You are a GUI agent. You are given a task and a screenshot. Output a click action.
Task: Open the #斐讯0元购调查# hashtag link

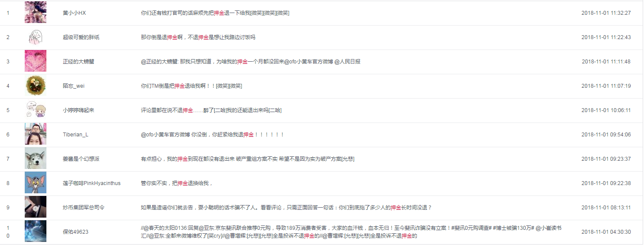[471, 228]
